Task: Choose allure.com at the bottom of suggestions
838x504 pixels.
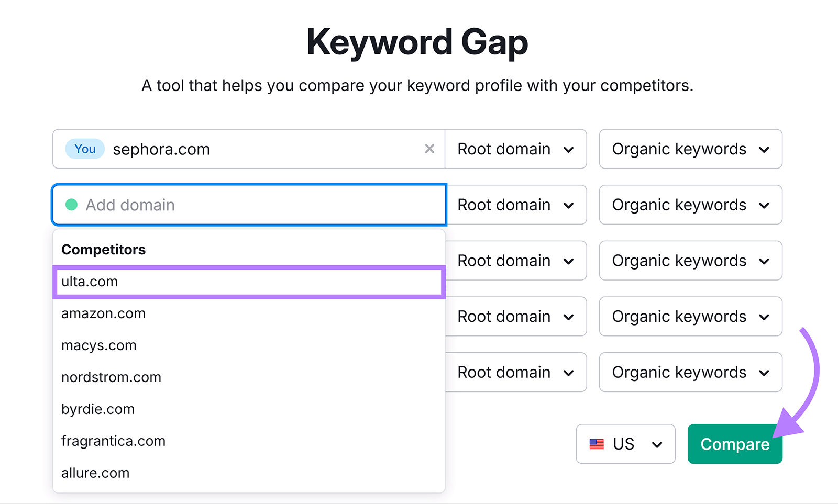Action: click(x=95, y=473)
